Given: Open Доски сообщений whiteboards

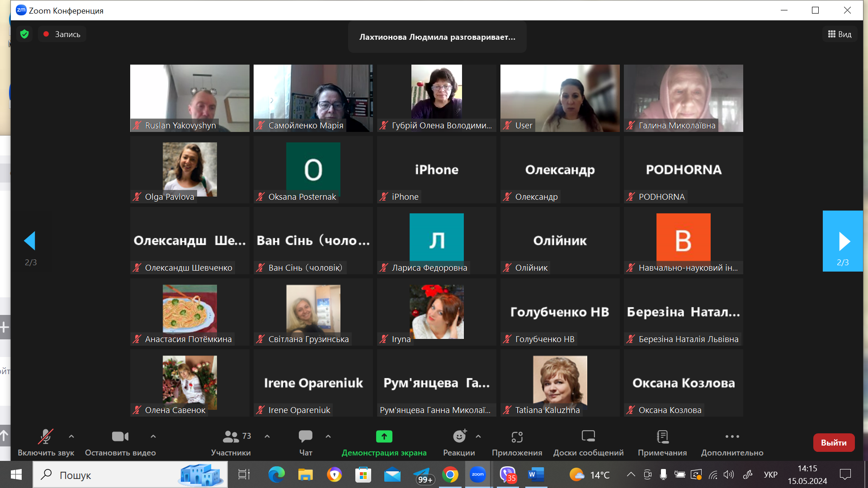Looking at the screenshot, I should [588, 437].
